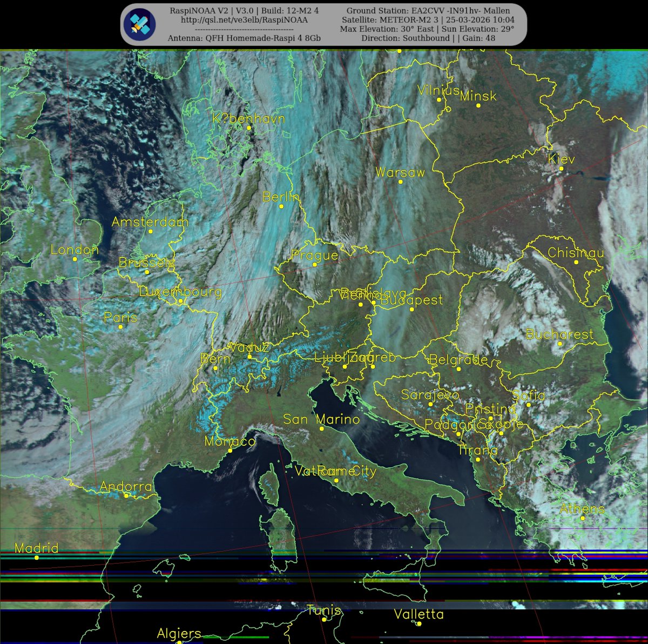Click the Bern city label
Image resolution: width=648 pixels, height=644 pixels.
pos(215,359)
